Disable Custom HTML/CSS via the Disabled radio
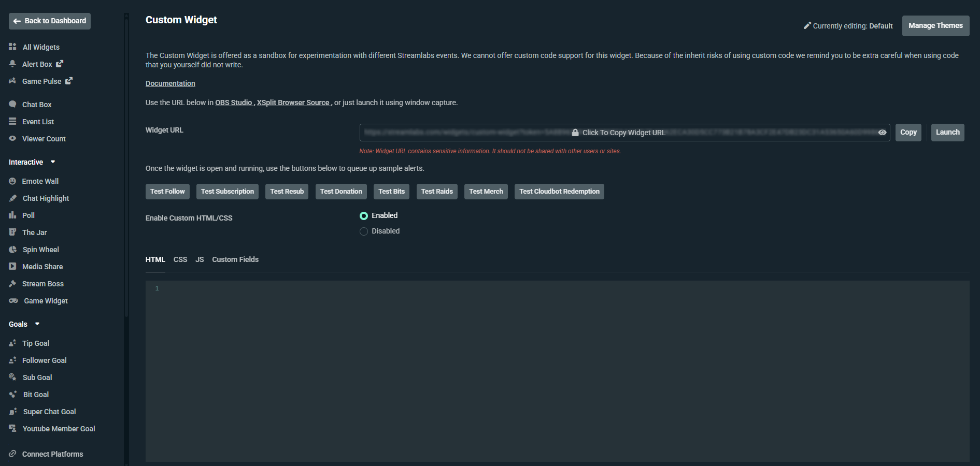980x466 pixels. pyautogui.click(x=364, y=231)
